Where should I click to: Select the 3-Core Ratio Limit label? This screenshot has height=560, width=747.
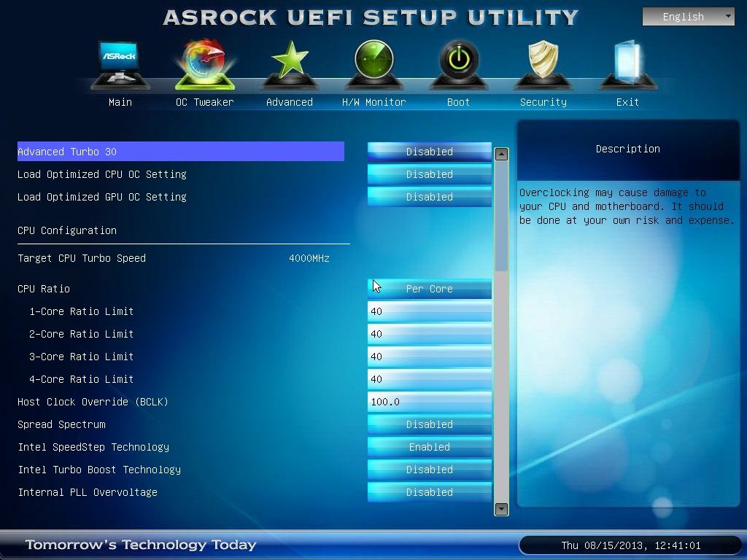82,356
